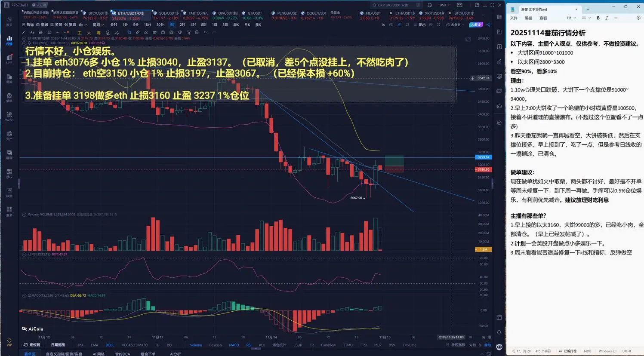
Task: Click the OKX BTC/USDT search field
Action: [396, 5]
